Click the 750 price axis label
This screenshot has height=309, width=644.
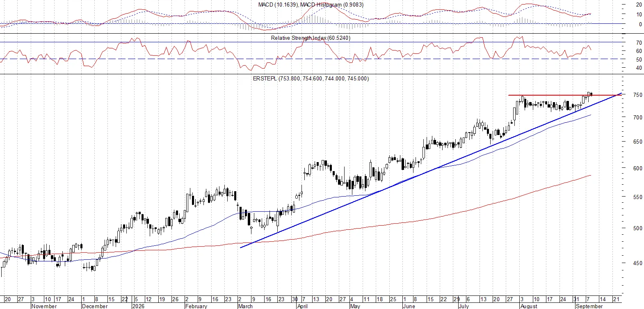pyautogui.click(x=637, y=95)
